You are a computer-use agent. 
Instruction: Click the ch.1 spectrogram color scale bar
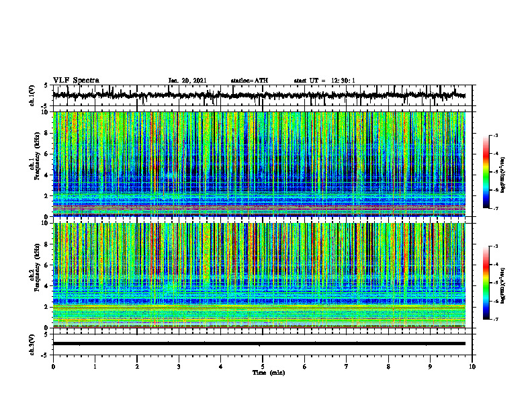pyautogui.click(x=486, y=172)
